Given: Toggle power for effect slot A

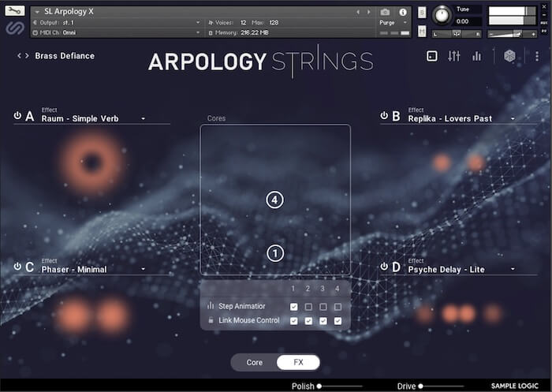Looking at the screenshot, I should point(17,116).
